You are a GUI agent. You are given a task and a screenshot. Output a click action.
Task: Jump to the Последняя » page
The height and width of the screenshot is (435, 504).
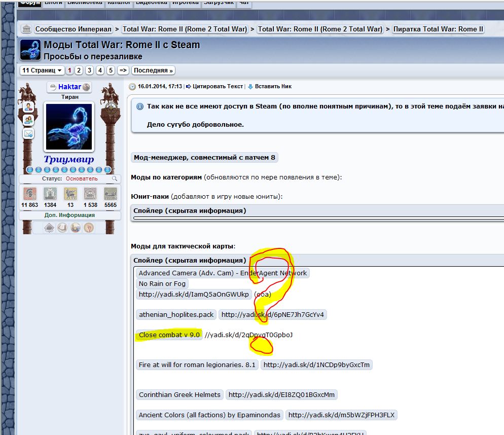(153, 70)
